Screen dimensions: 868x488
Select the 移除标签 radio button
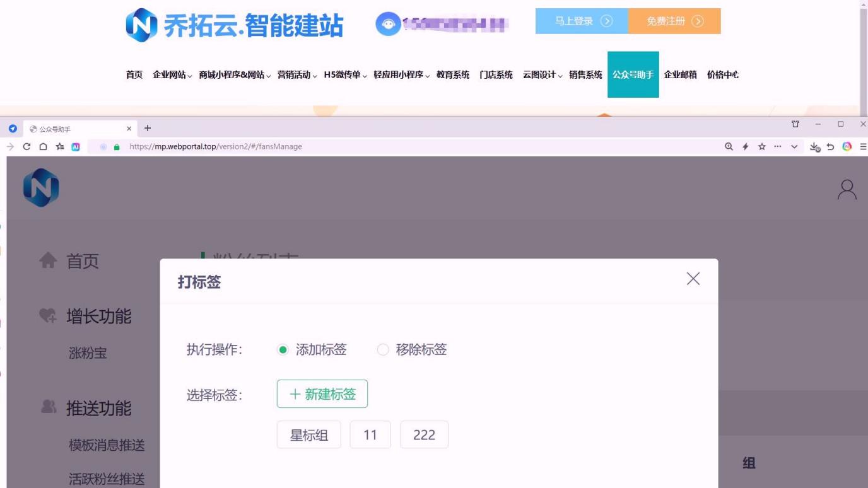coord(383,350)
